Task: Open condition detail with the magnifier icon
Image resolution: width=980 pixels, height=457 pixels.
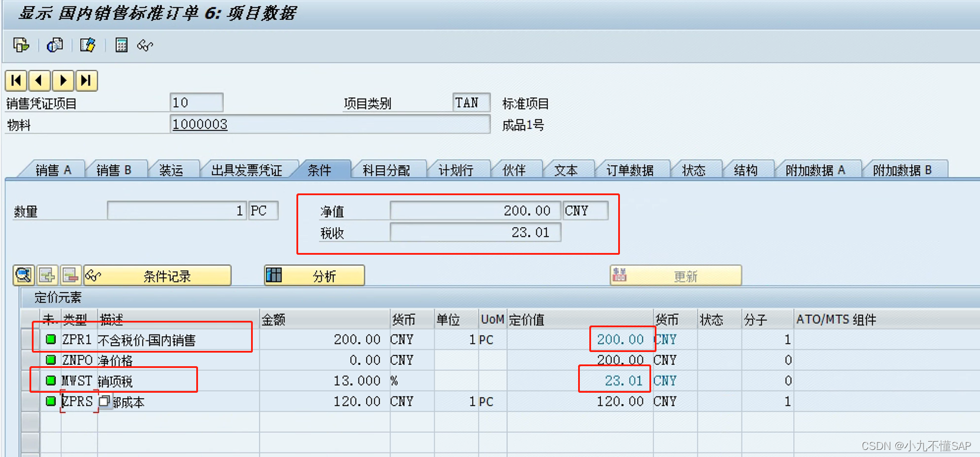Action: (24, 275)
